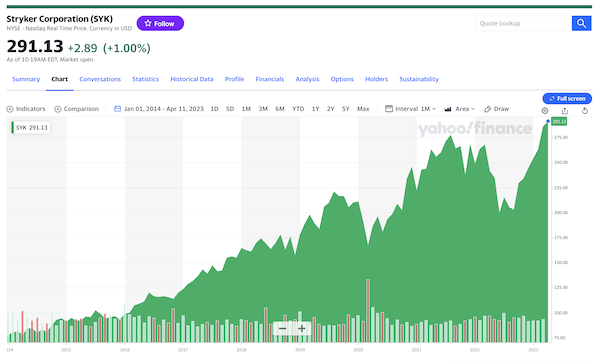Image resolution: width=600 pixels, height=363 pixels.
Task: Expand the Interval 1M dropdown
Action: tap(411, 109)
